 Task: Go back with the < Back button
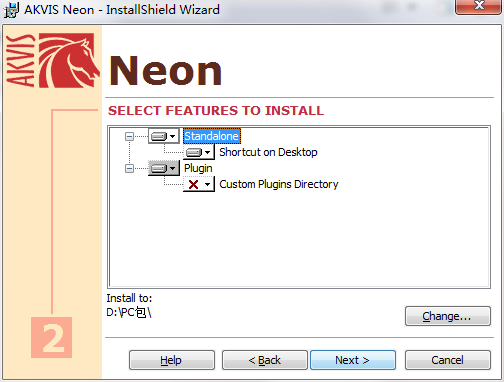(x=265, y=360)
